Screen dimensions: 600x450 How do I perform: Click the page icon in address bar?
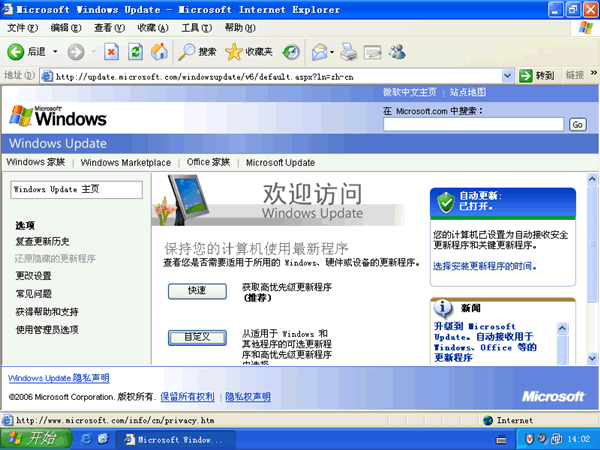point(47,77)
